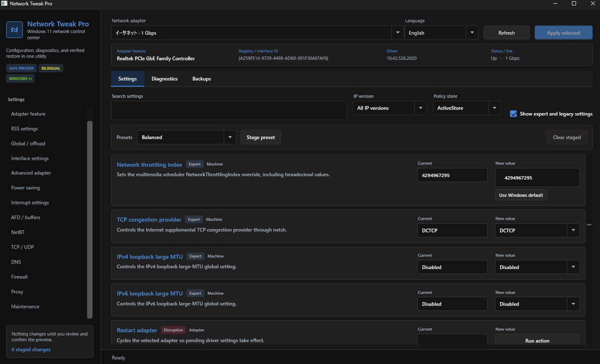
Task: Click the Refresh button
Action: 506,32
